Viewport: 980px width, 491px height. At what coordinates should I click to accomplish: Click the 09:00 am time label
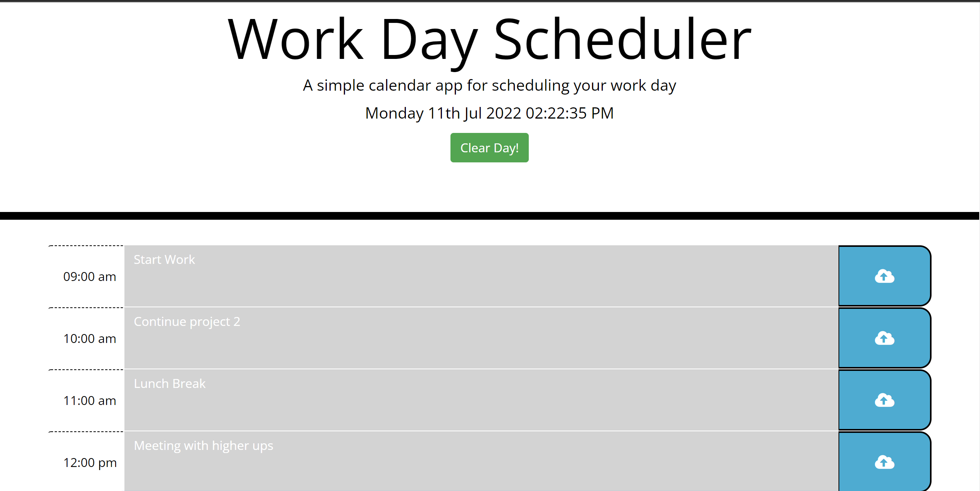pos(90,277)
